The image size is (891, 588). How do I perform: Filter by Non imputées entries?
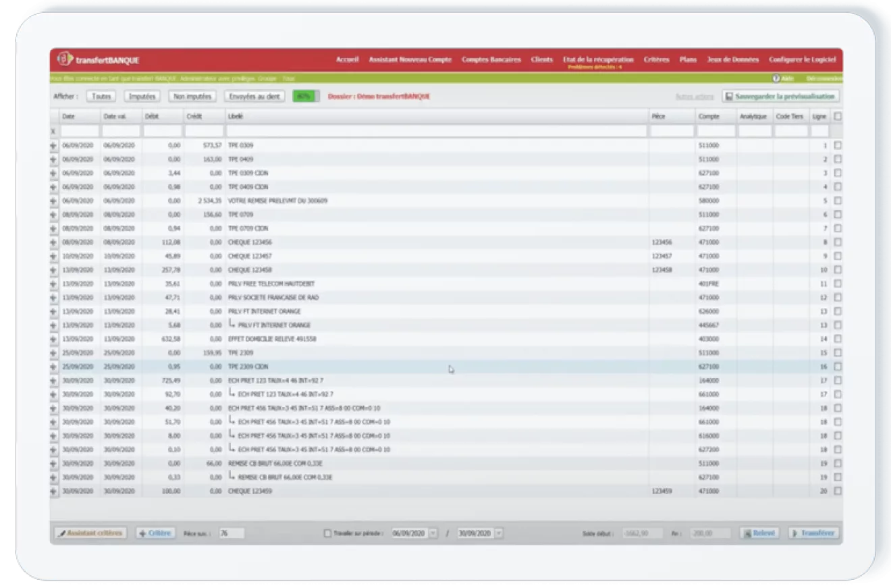[x=192, y=97]
